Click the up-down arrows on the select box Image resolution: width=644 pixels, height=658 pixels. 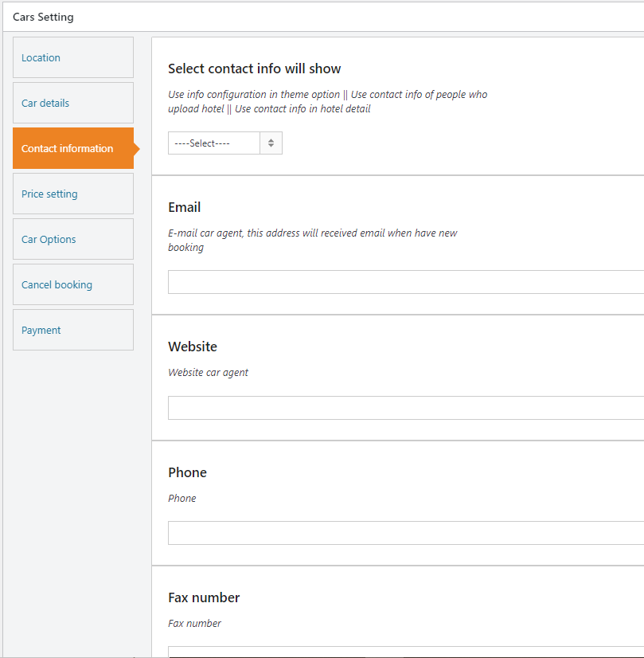(271, 143)
